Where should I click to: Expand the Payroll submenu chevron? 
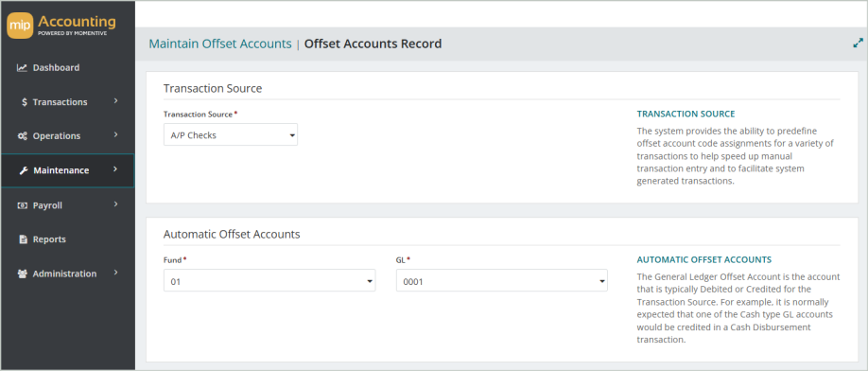[x=115, y=204]
